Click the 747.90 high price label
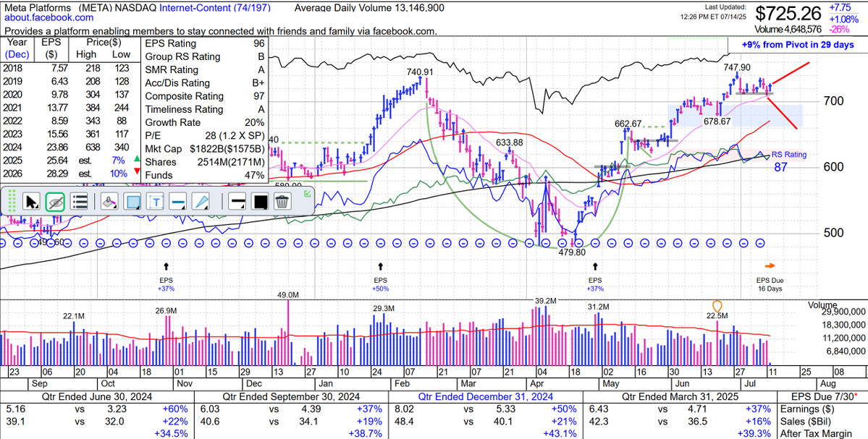 point(738,67)
